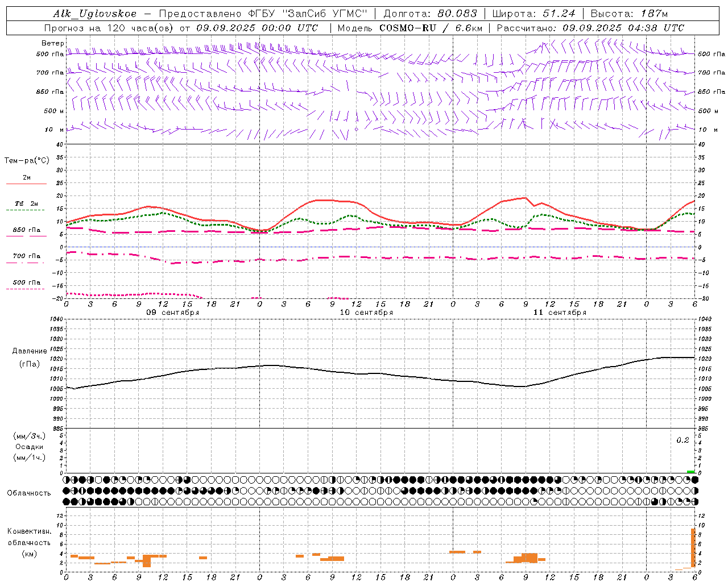The height and width of the screenshot is (582, 728).
Task: Click the Давление panel label
Action: coord(30,351)
